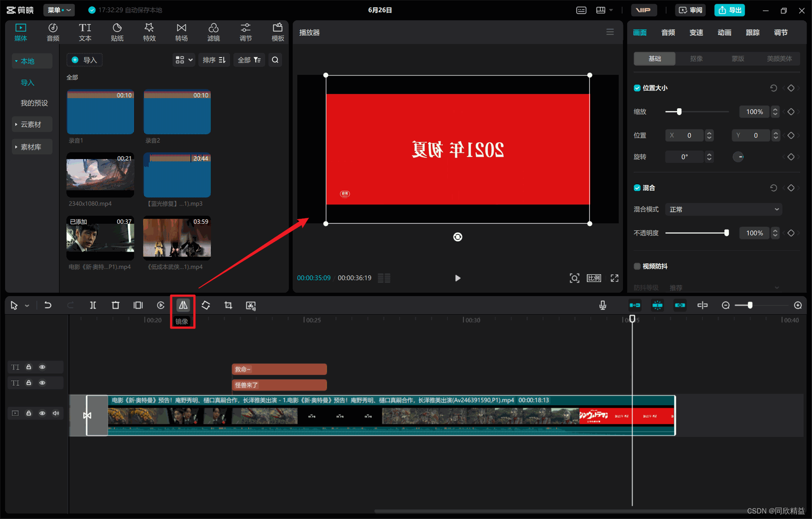Click the VIP button
This screenshot has width=812, height=519.
pos(644,10)
